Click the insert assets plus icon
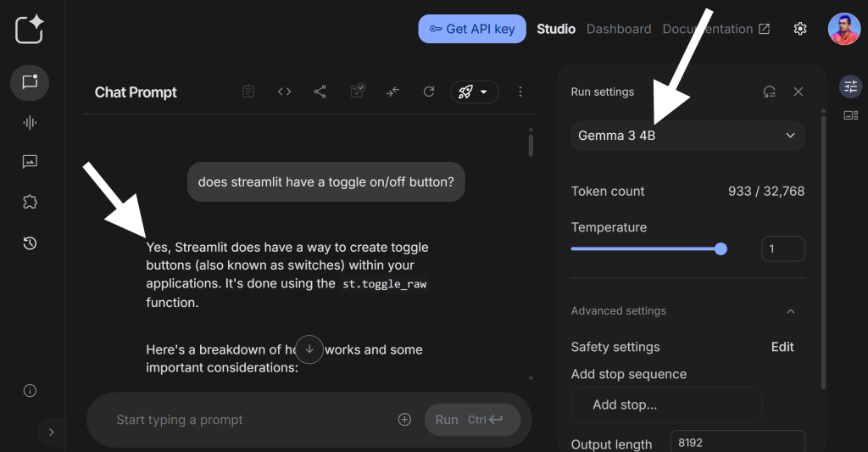The width and height of the screenshot is (868, 452). click(404, 420)
